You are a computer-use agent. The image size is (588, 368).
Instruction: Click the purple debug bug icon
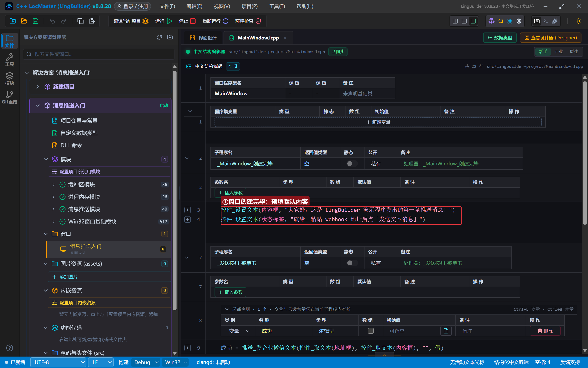click(x=491, y=21)
